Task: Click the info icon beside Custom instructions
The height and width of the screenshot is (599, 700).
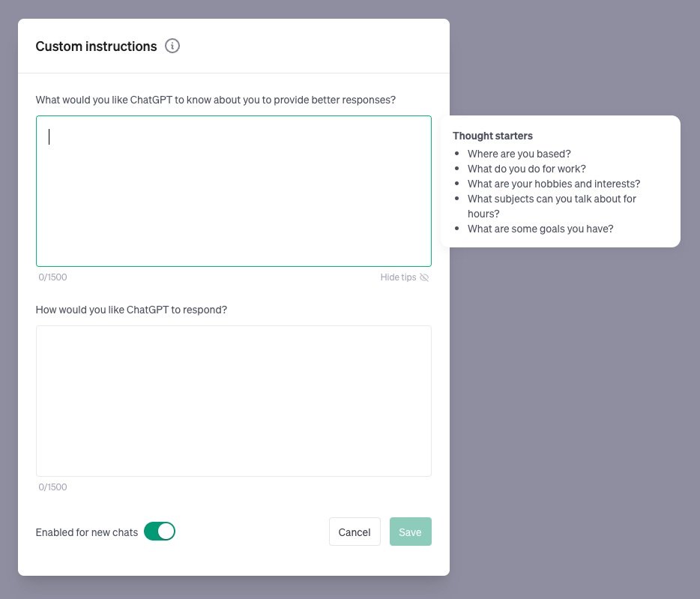Action: (x=172, y=46)
